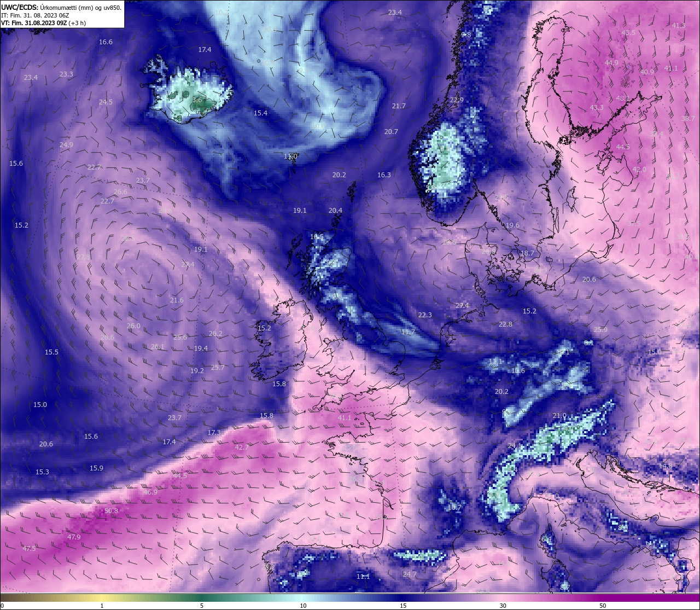Click the 11.7 value off England's coast
700x610 pixels.
(408, 332)
